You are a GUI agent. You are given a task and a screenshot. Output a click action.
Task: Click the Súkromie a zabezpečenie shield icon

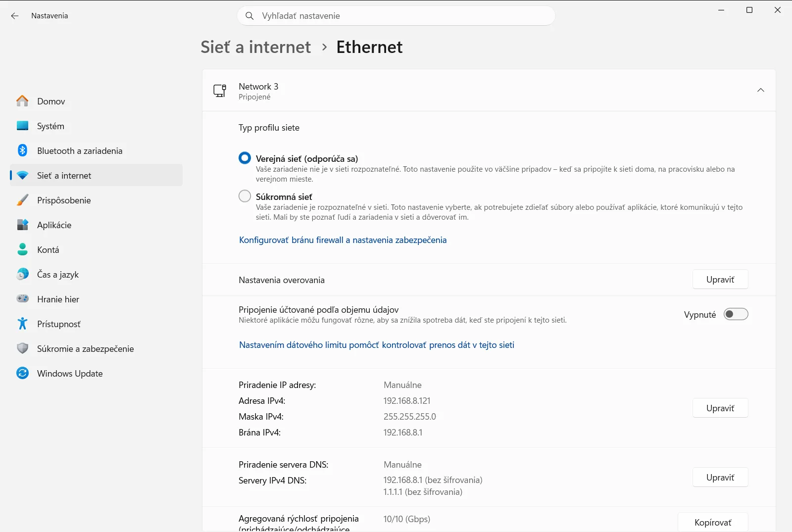pyautogui.click(x=22, y=348)
